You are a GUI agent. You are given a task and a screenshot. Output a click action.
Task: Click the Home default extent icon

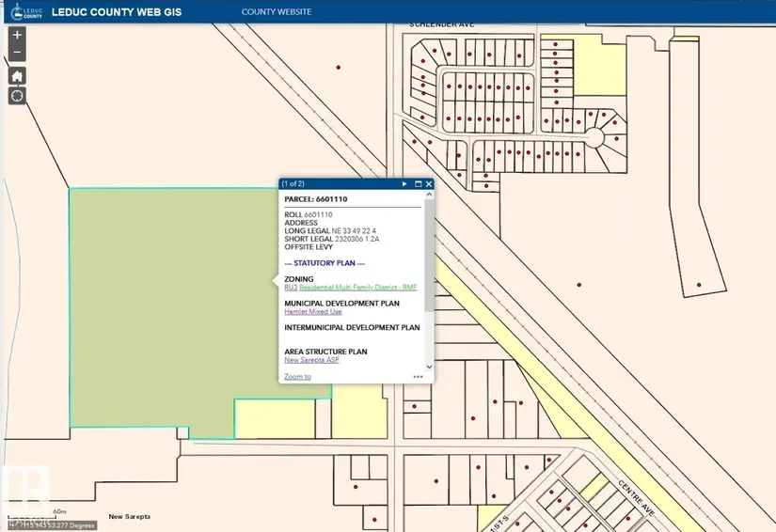[17, 76]
